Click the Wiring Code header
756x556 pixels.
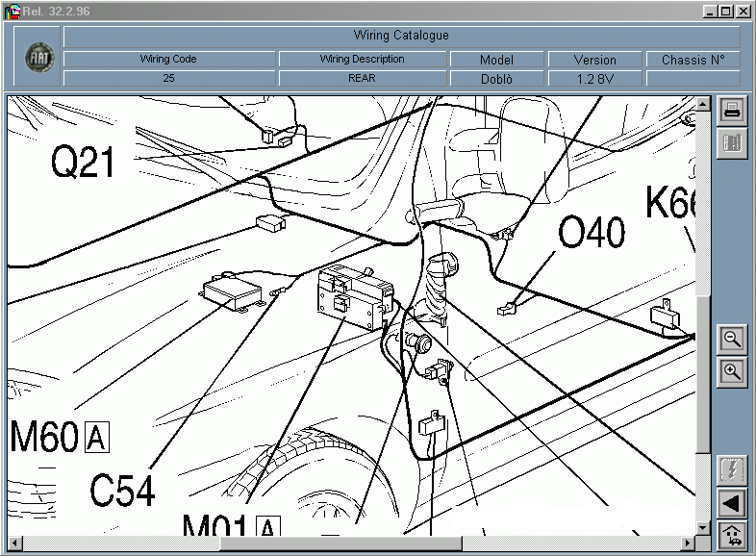[168, 59]
